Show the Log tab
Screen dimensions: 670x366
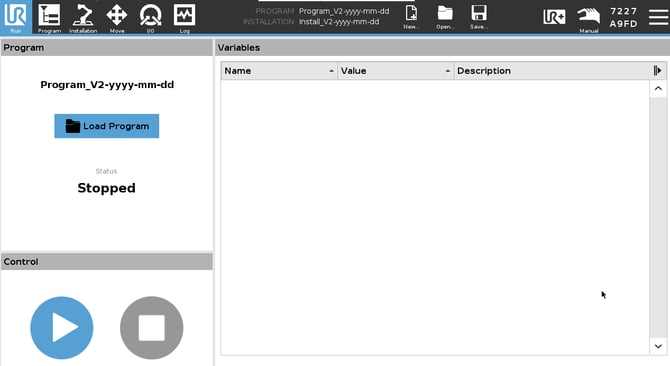185,18
